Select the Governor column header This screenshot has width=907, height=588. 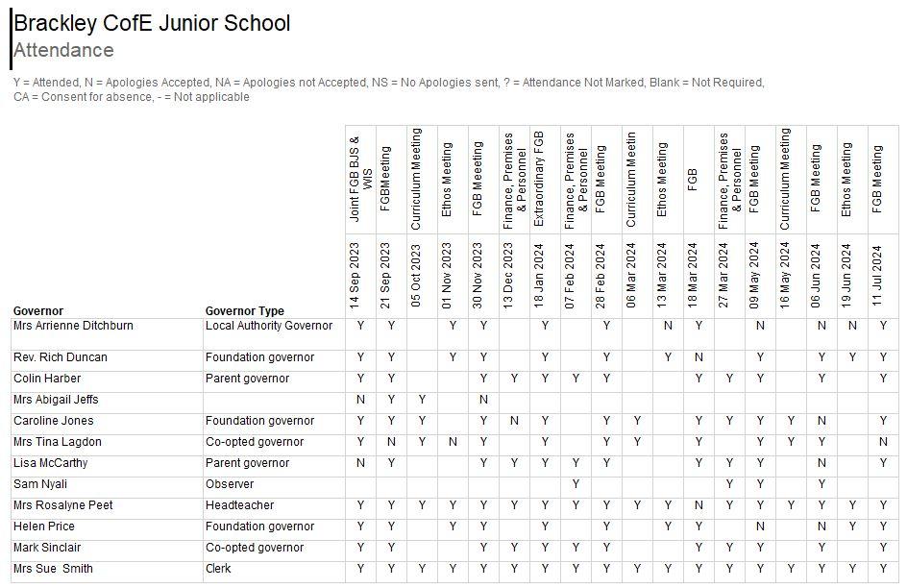click(38, 311)
